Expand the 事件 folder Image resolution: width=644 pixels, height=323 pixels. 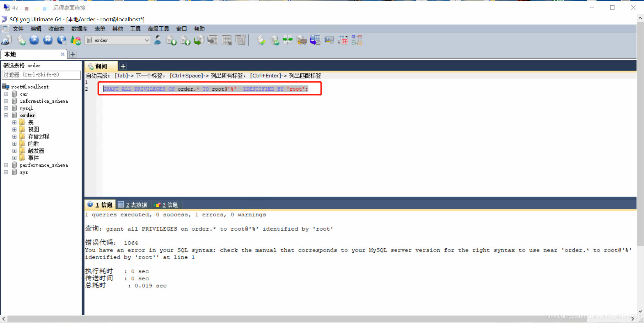pos(15,158)
